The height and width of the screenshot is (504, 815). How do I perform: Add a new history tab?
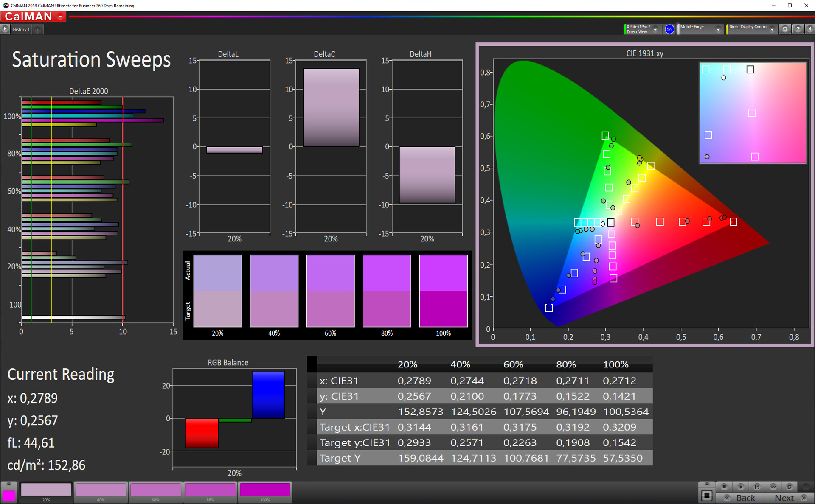click(x=37, y=29)
